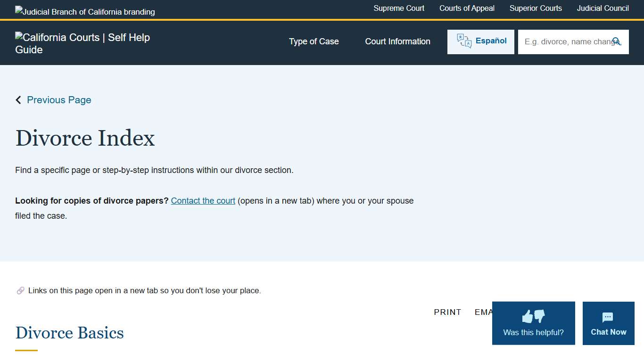The image size is (644, 362).
Task: Go to Courts of Appeal
Action: [x=467, y=8]
